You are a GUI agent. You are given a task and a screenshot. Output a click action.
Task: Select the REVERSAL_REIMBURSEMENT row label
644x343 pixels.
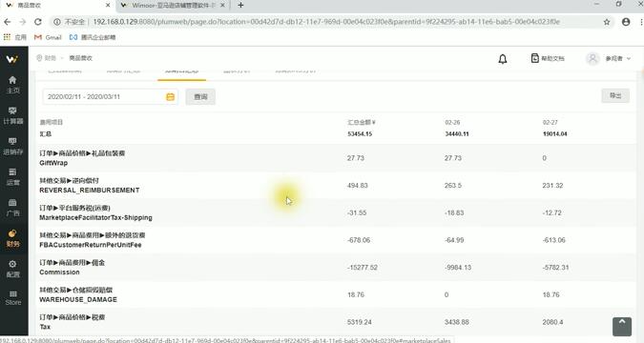(x=89, y=190)
